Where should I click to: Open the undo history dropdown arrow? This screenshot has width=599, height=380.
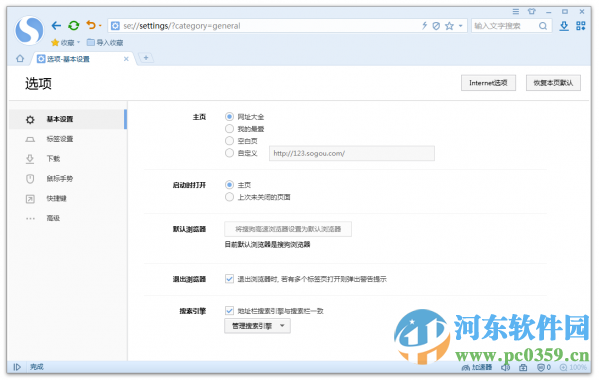coord(100,26)
